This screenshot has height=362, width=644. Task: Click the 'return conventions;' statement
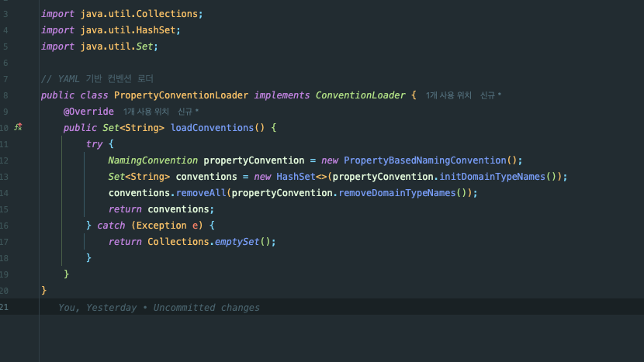pos(161,209)
